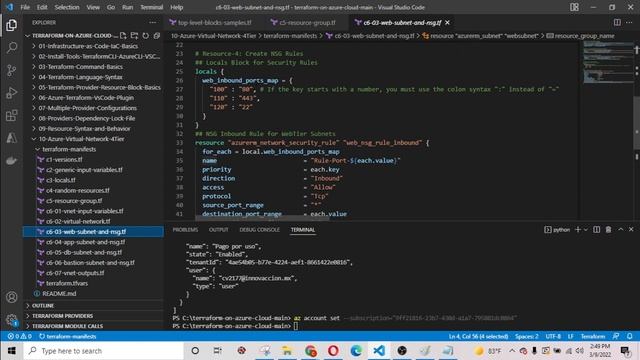This screenshot has width=640, height=360.
Task: Close the c6-03-web-subnet-and-nsg.tf tab
Action: pyautogui.click(x=447, y=22)
